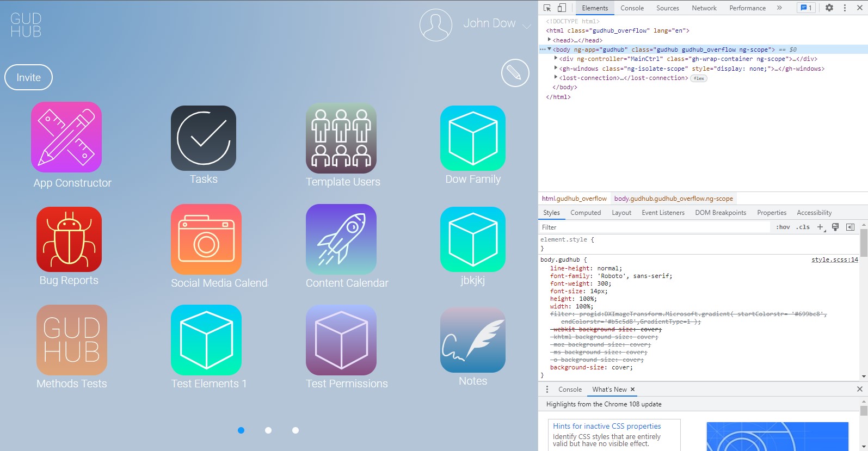Open the Social Media Calendar camera icon
This screenshot has width=868, height=451.
click(x=206, y=239)
